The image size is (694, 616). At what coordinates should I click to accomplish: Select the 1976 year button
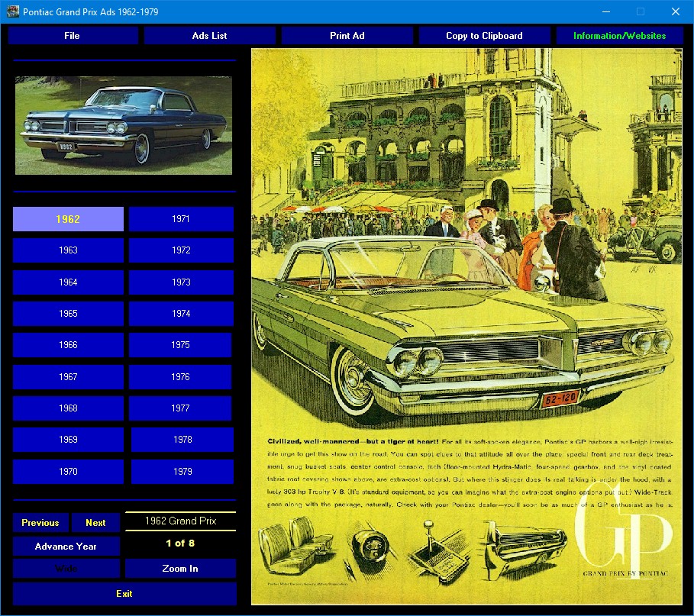(x=180, y=377)
